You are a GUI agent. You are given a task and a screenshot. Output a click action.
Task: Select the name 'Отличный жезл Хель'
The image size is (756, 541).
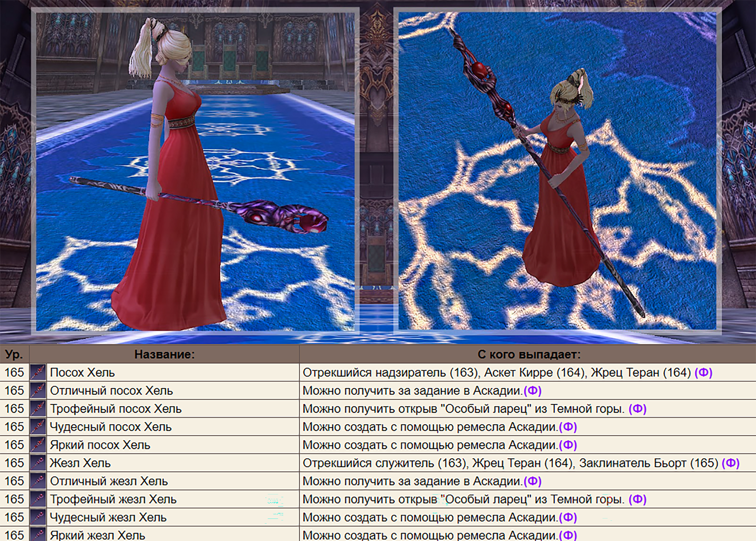point(109,481)
